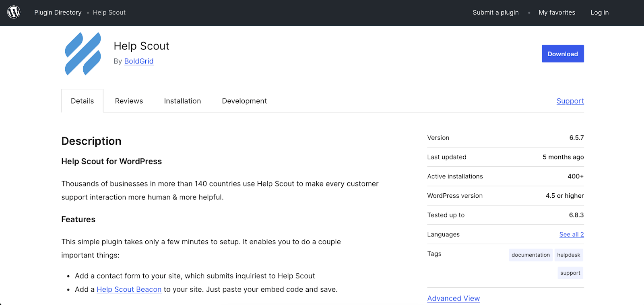Open the BoldGrid author link
The image size is (644, 305).
click(x=139, y=61)
